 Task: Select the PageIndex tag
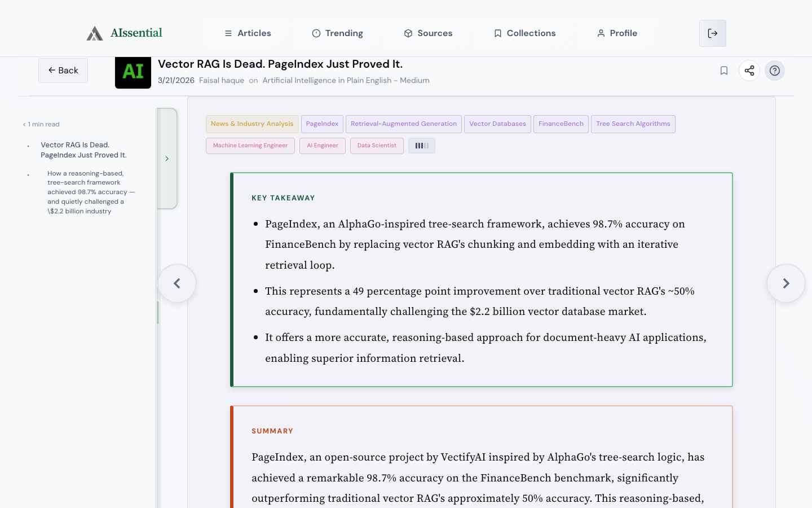pos(322,124)
